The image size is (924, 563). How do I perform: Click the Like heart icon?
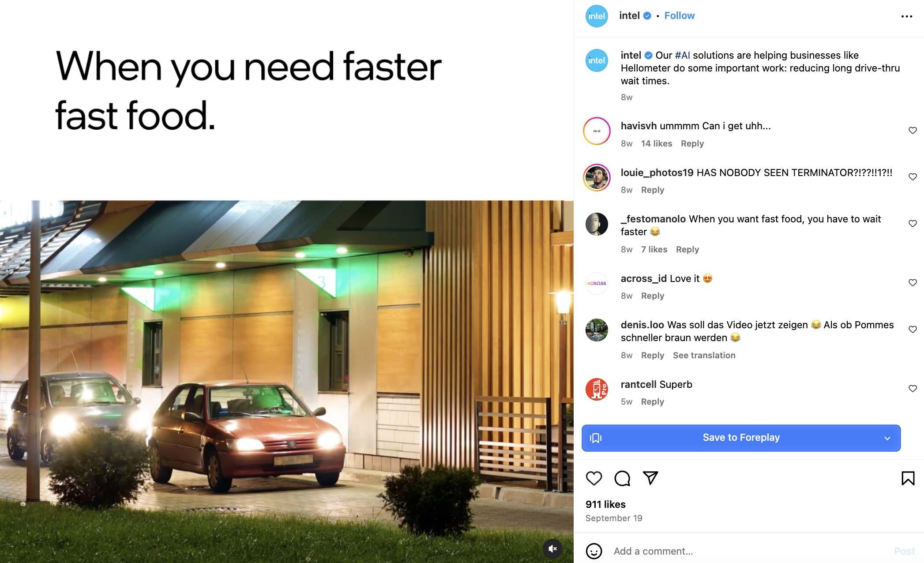pyautogui.click(x=593, y=477)
